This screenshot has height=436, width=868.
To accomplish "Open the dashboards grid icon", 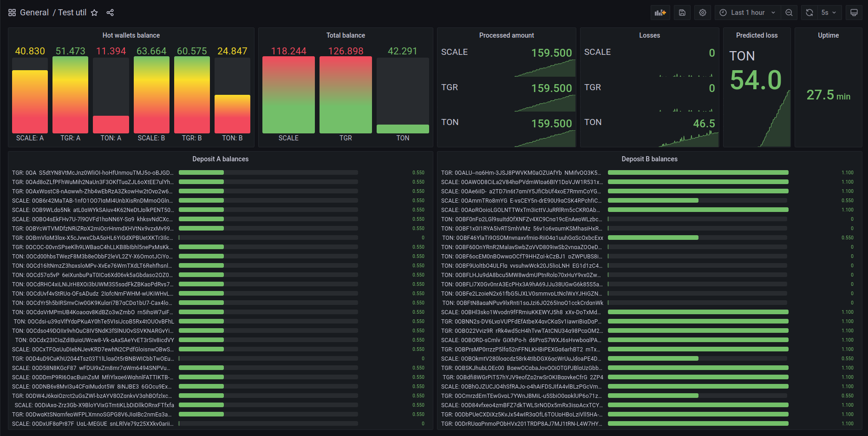I will tap(12, 13).
